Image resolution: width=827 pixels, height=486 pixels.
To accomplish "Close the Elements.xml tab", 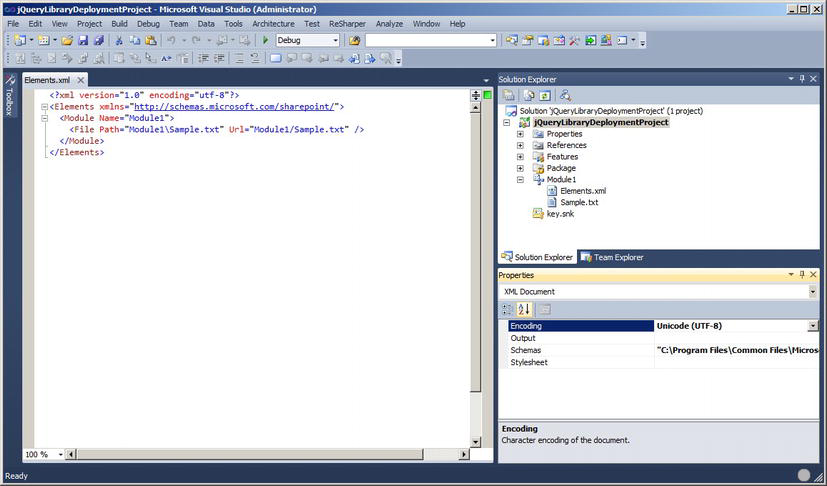I will (81, 80).
